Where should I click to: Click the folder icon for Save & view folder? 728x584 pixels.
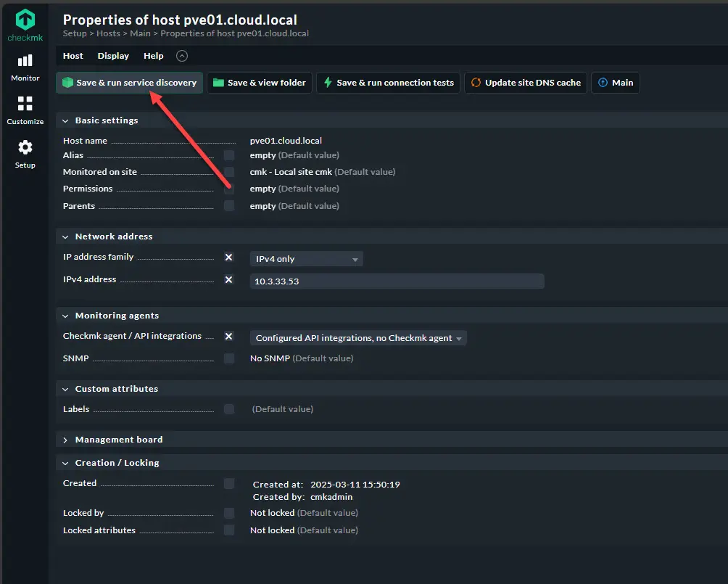tap(218, 83)
